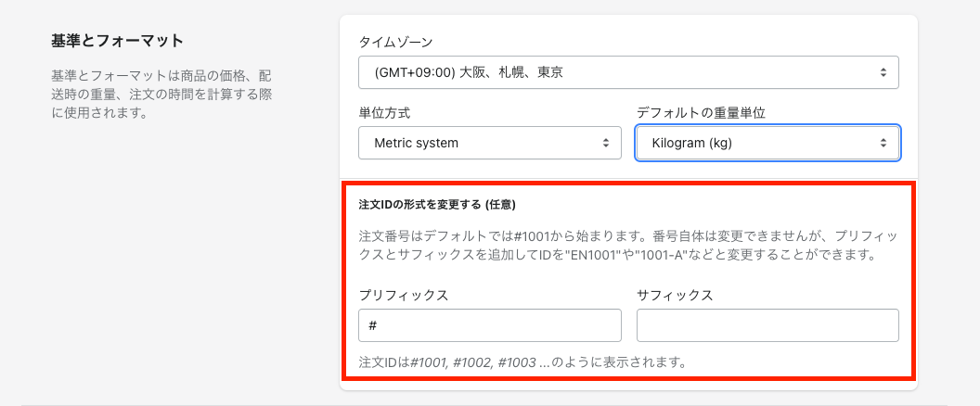Click the arrows icon on Metric system selector
This screenshot has height=406, width=980.
pyautogui.click(x=605, y=143)
